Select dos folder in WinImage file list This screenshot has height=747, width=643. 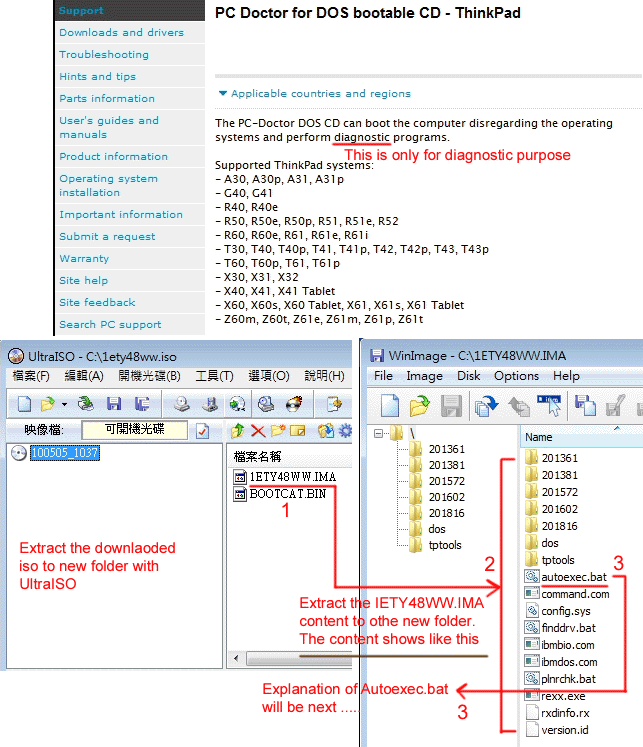pyautogui.click(x=550, y=543)
